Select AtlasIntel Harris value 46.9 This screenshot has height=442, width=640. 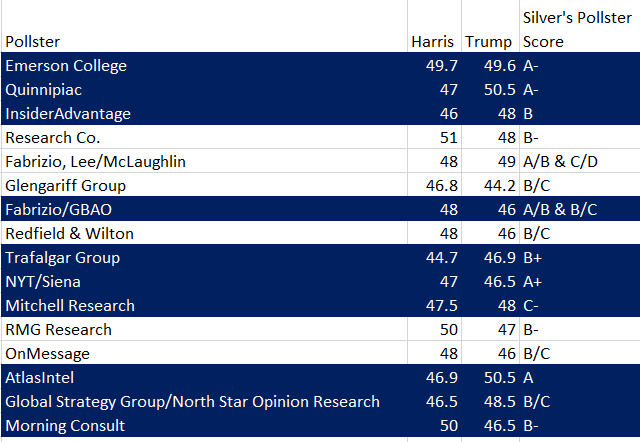(x=434, y=377)
